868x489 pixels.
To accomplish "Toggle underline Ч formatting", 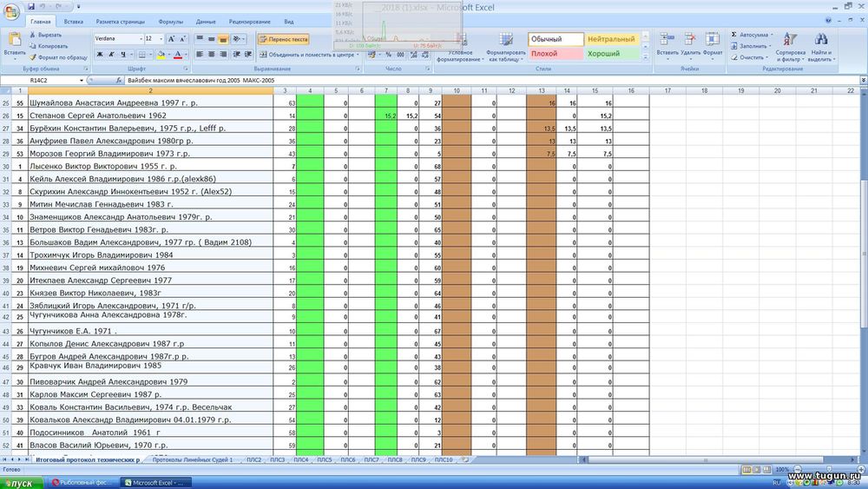I will pos(123,54).
